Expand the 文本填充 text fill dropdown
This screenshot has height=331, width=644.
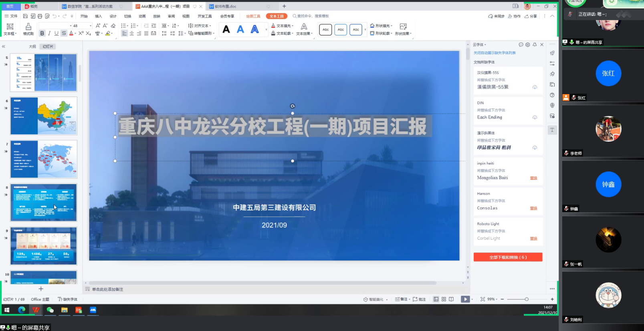pos(293,26)
